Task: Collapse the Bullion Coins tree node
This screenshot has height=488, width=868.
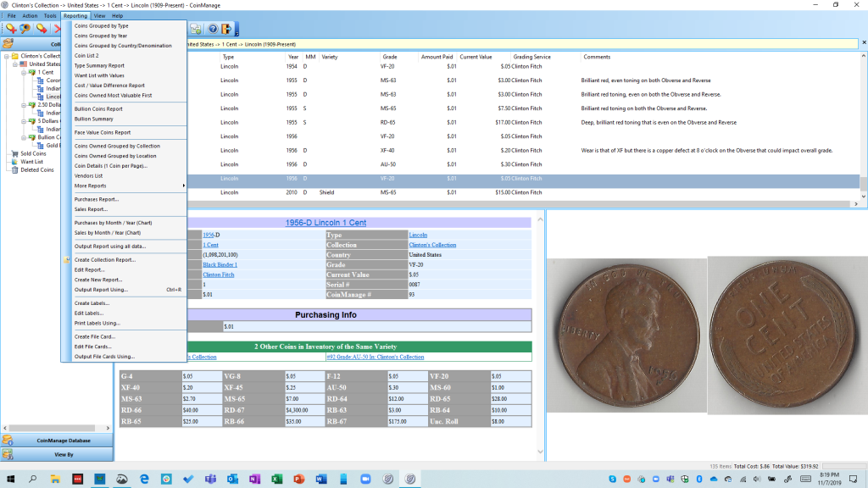Action: pyautogui.click(x=23, y=137)
